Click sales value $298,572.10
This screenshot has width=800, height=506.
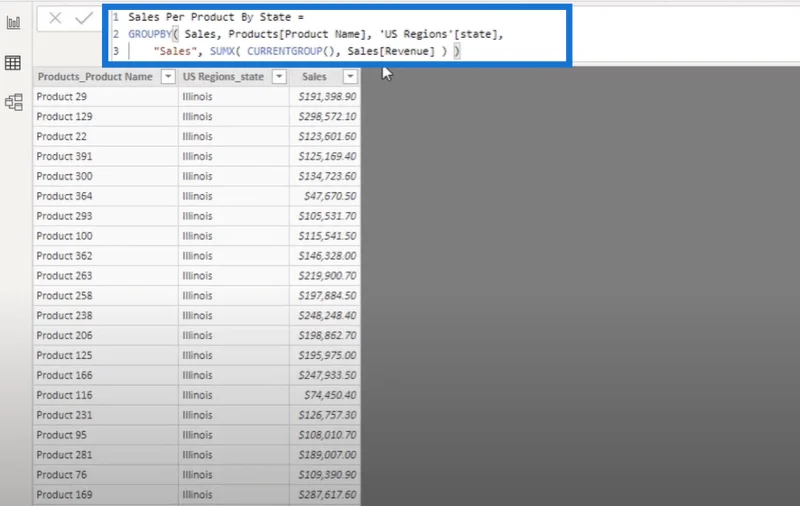(328, 116)
